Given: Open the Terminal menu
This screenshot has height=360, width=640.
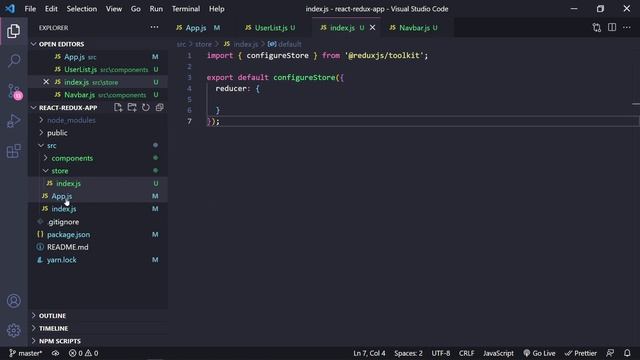Looking at the screenshot, I should coord(186,9).
